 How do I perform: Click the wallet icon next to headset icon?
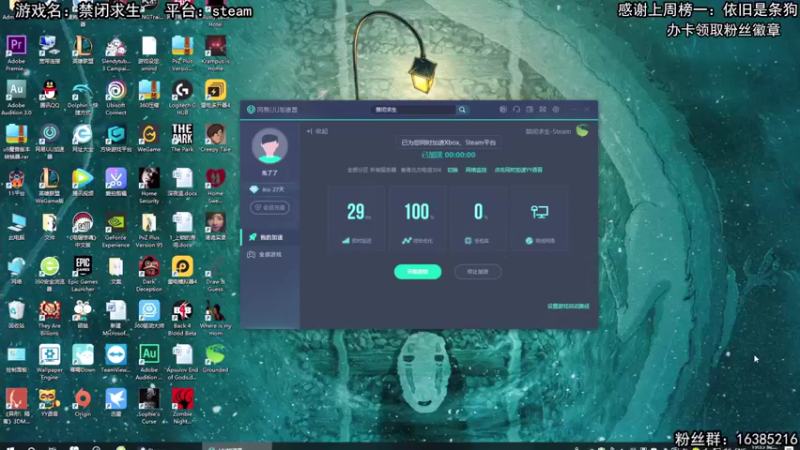(x=530, y=110)
